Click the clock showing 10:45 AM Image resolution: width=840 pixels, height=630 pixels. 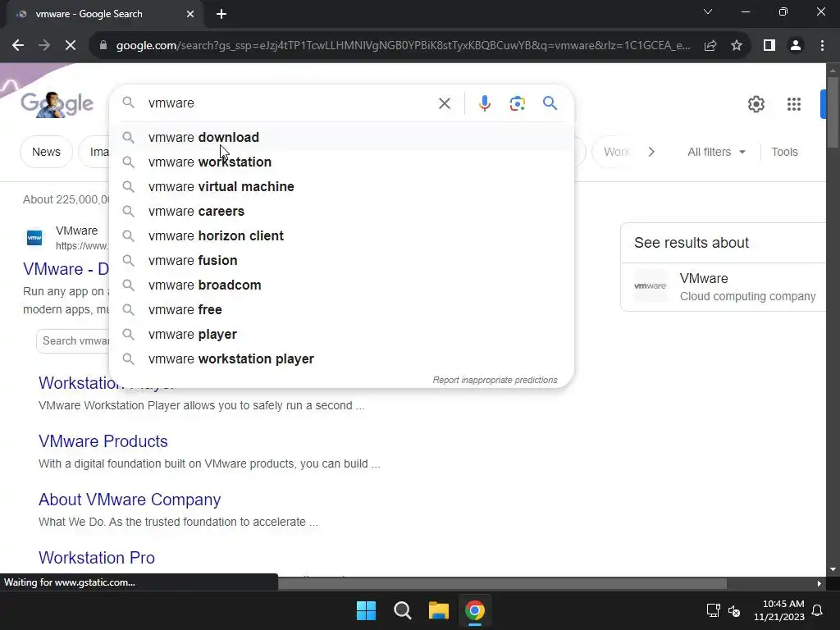tap(783, 604)
